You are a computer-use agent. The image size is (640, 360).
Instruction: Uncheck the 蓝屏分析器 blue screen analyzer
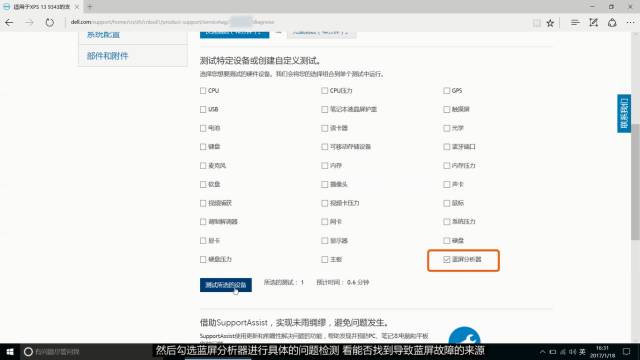point(447,259)
